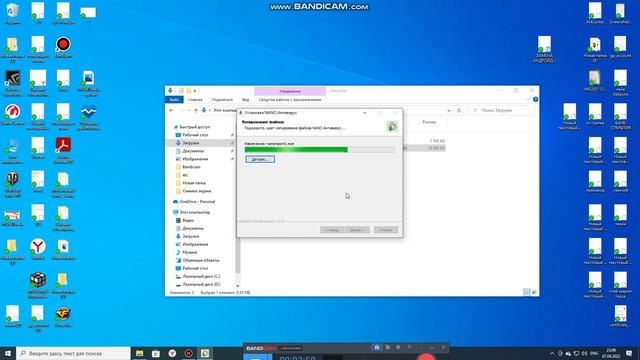Image resolution: width=640 pixels, height=360 pixels.
Task: Select the Управление contextual tab
Action: [x=290, y=91]
